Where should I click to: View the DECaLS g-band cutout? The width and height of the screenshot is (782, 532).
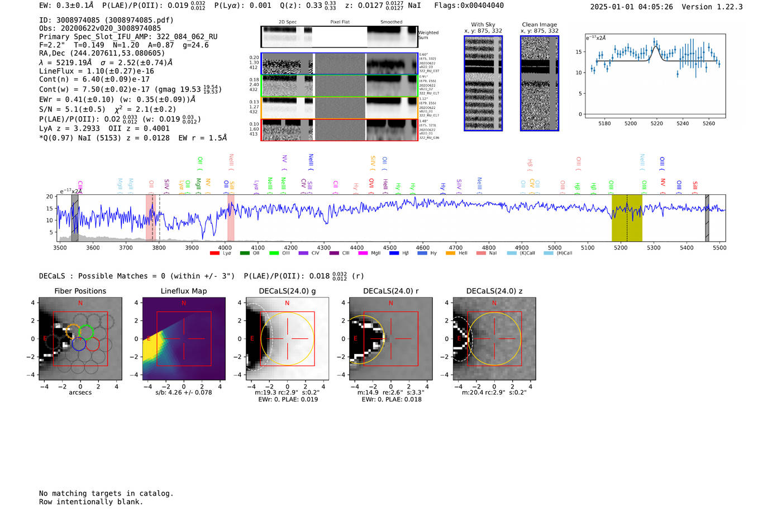pyautogui.click(x=287, y=339)
